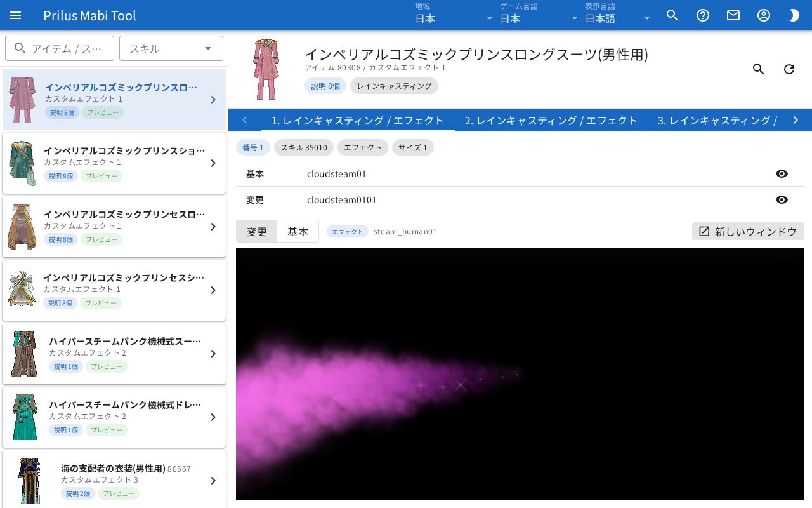
Task: Open chevron for 海の支配者の衣装(男性用) item
Action: tap(213, 481)
